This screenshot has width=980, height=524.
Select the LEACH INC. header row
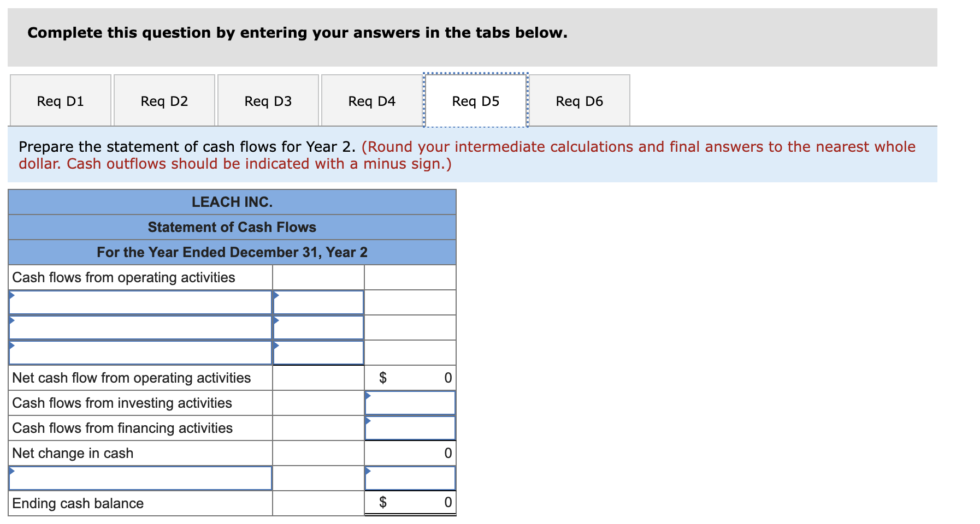[231, 202]
